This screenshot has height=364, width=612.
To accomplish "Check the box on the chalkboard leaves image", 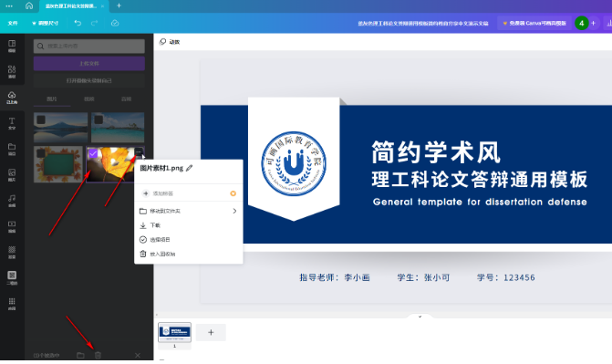I will [41, 153].
